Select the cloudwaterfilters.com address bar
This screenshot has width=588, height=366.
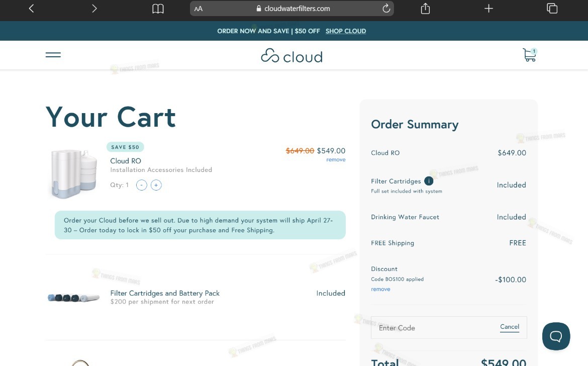292,8
